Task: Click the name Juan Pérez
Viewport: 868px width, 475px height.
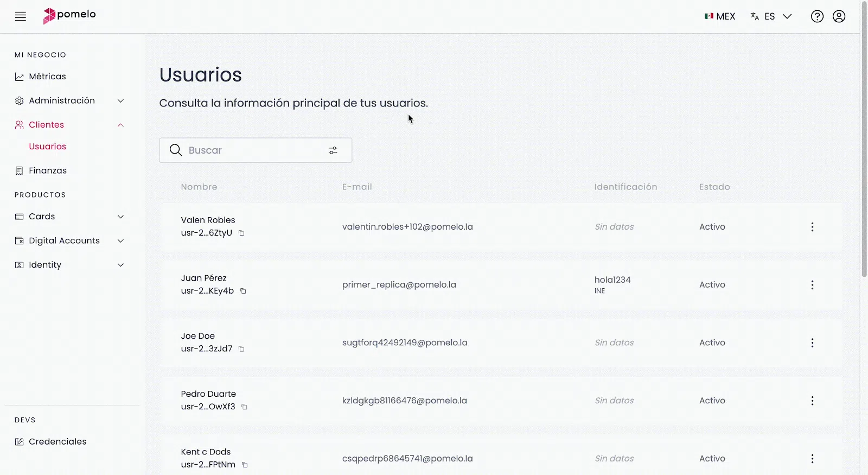Action: tap(203, 278)
